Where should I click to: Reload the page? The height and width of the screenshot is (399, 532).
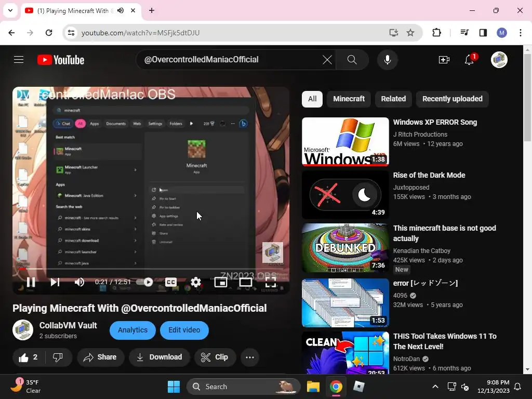tap(49, 33)
